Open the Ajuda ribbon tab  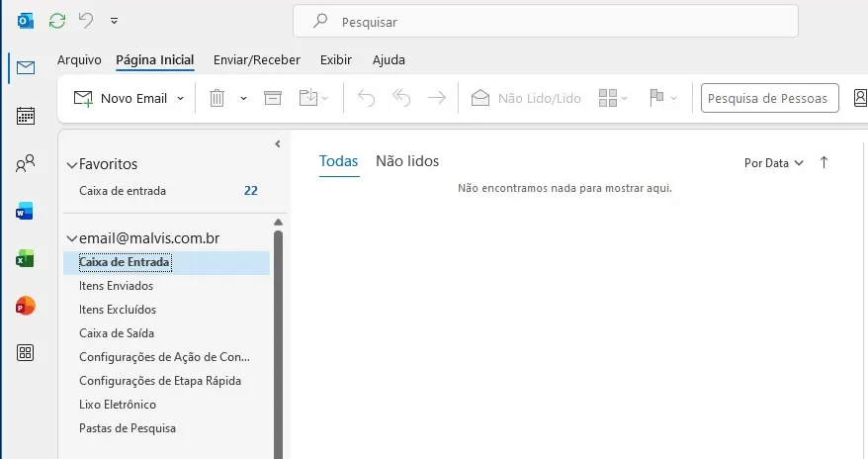[x=389, y=59]
